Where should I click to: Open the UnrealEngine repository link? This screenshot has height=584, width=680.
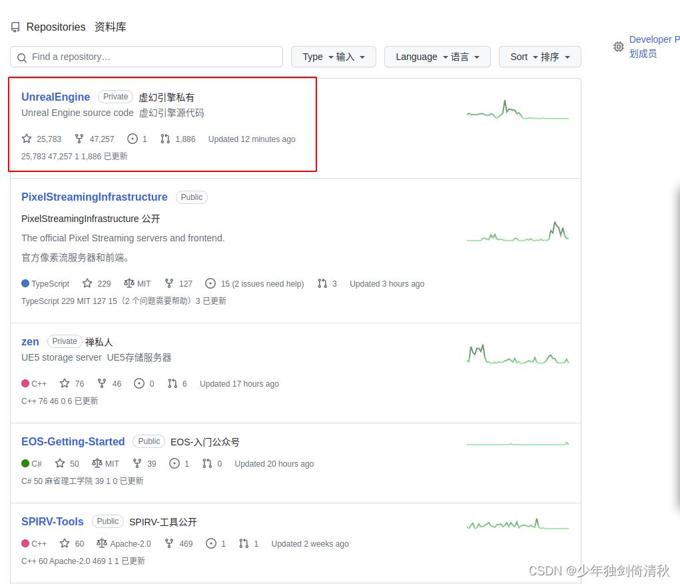point(56,97)
